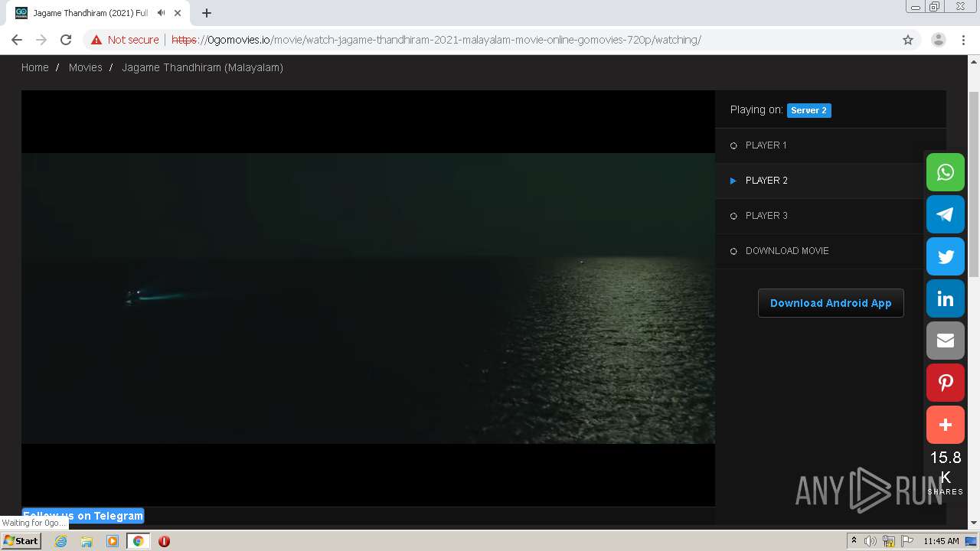The image size is (980, 551).
Task: Click the video player area
Action: tap(368, 298)
